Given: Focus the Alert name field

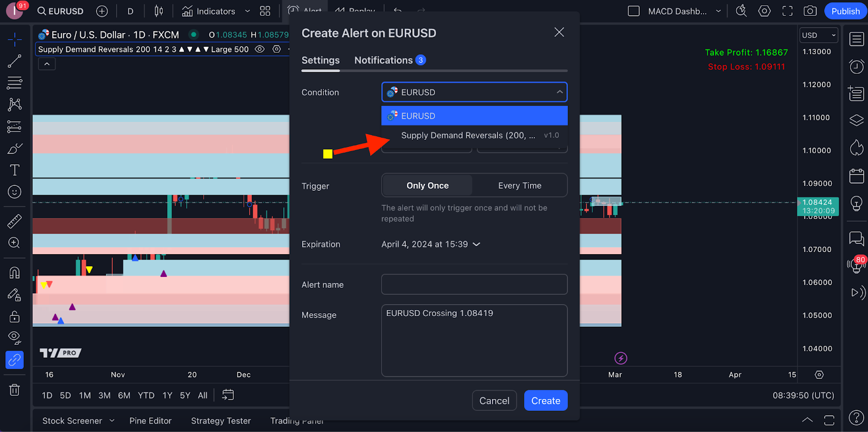Looking at the screenshot, I should click(x=475, y=284).
